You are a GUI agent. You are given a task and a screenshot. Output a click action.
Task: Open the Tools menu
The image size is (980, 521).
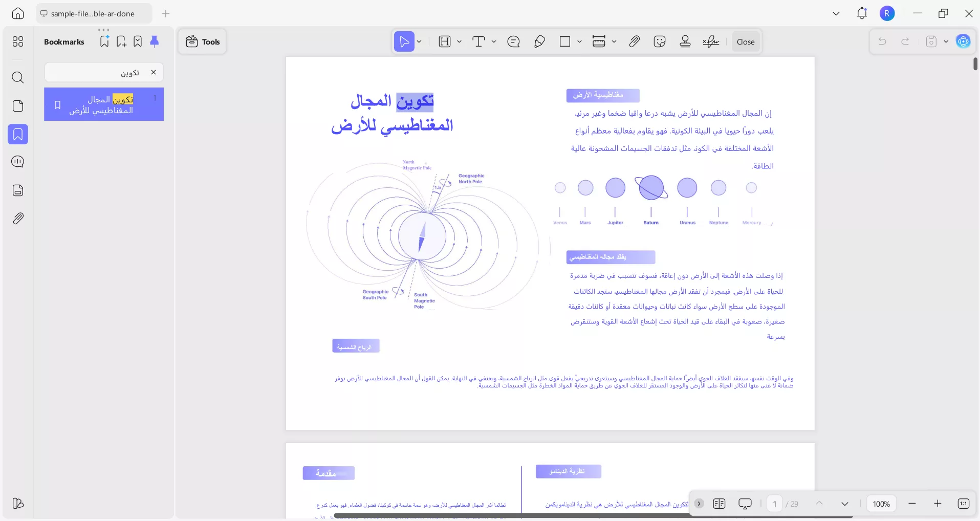[202, 41]
